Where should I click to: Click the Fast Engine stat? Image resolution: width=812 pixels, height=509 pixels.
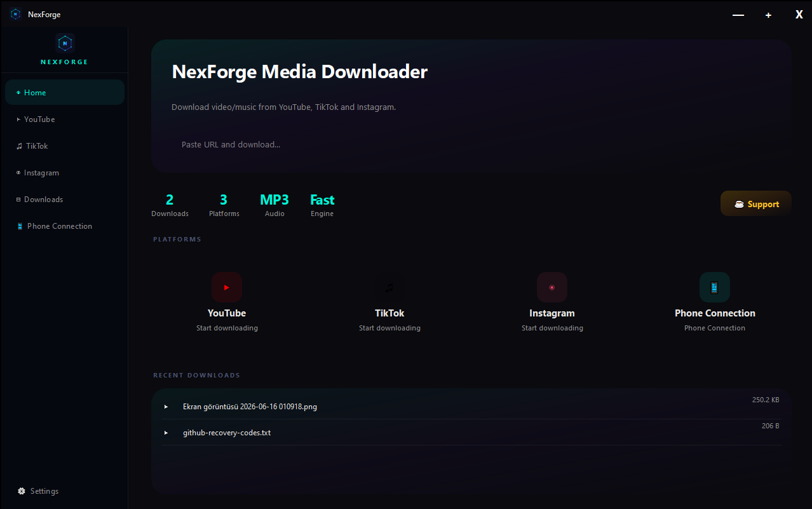pyautogui.click(x=322, y=205)
